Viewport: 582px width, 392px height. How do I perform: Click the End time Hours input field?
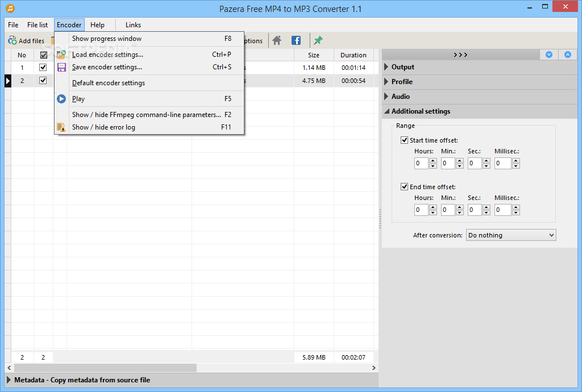[421, 210]
